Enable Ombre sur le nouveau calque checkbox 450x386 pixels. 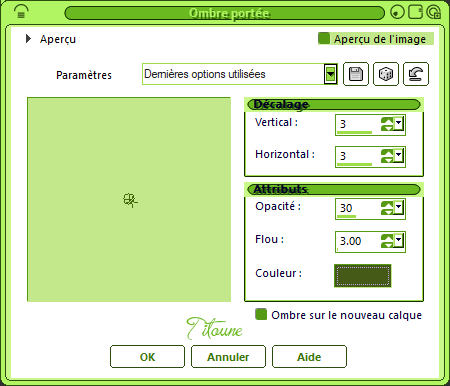(x=261, y=314)
